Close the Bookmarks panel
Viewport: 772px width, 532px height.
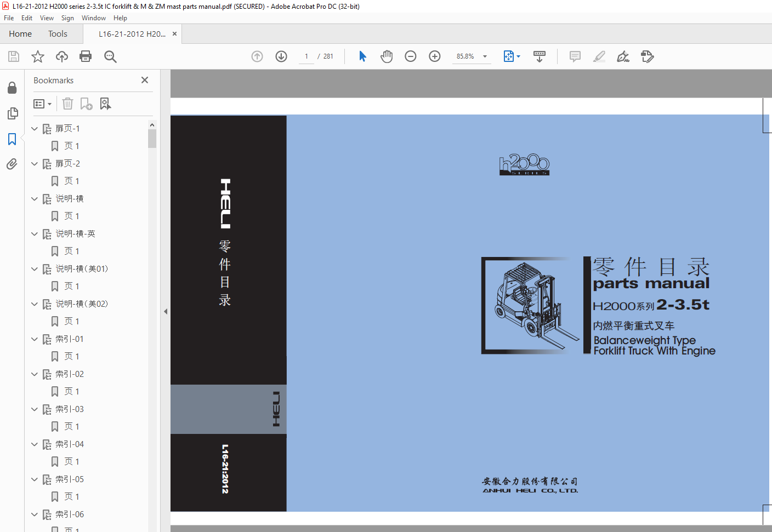(x=145, y=80)
